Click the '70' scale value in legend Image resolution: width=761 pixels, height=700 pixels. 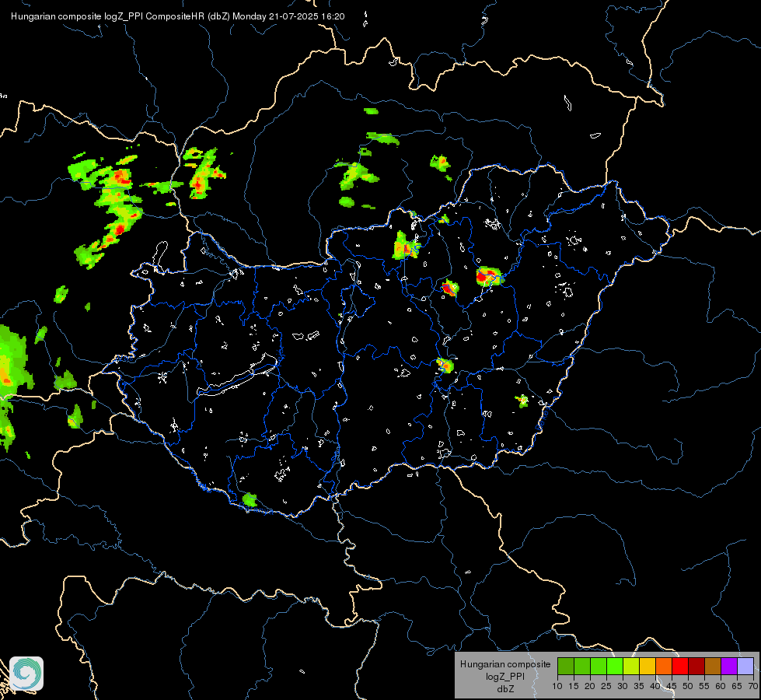pyautogui.click(x=753, y=686)
